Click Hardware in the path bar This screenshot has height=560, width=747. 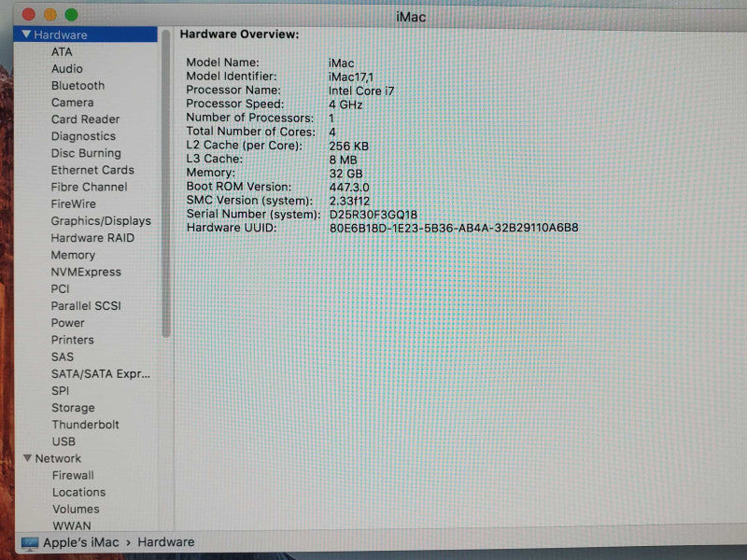click(166, 542)
